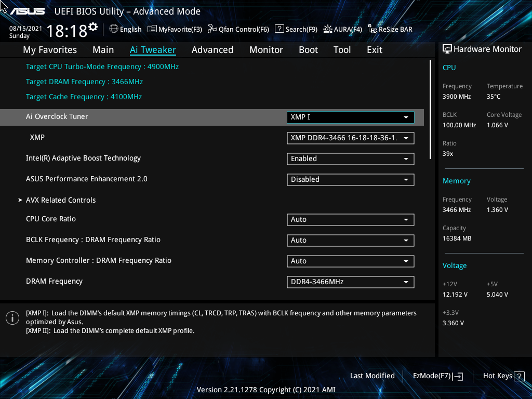Click AURA(F4) button
This screenshot has width=532, height=399.
pyautogui.click(x=343, y=29)
